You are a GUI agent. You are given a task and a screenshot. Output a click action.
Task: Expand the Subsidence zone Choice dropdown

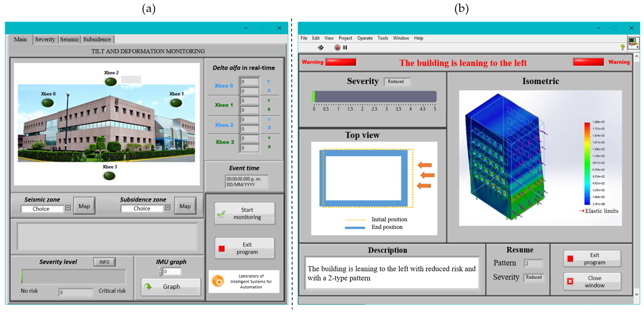(168, 208)
